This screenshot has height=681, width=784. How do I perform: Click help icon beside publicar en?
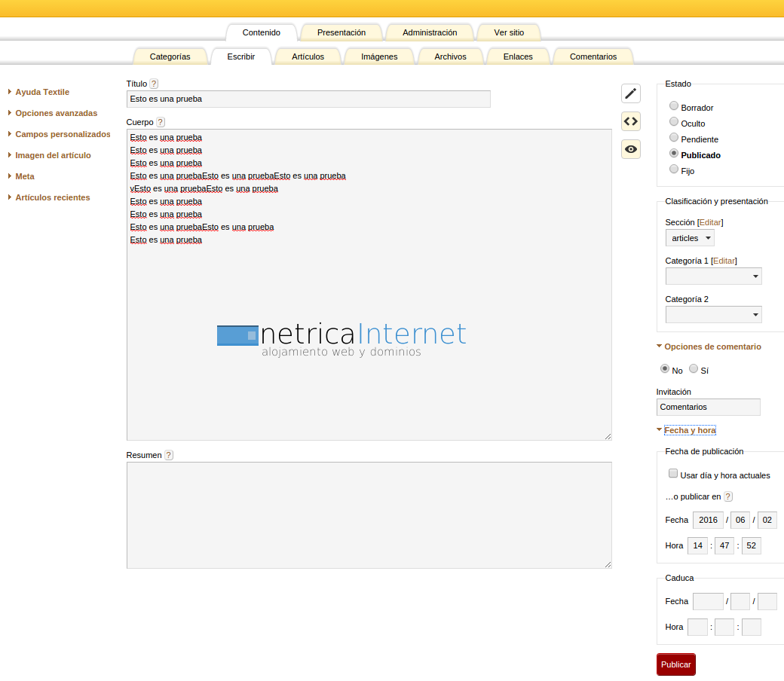(x=728, y=496)
